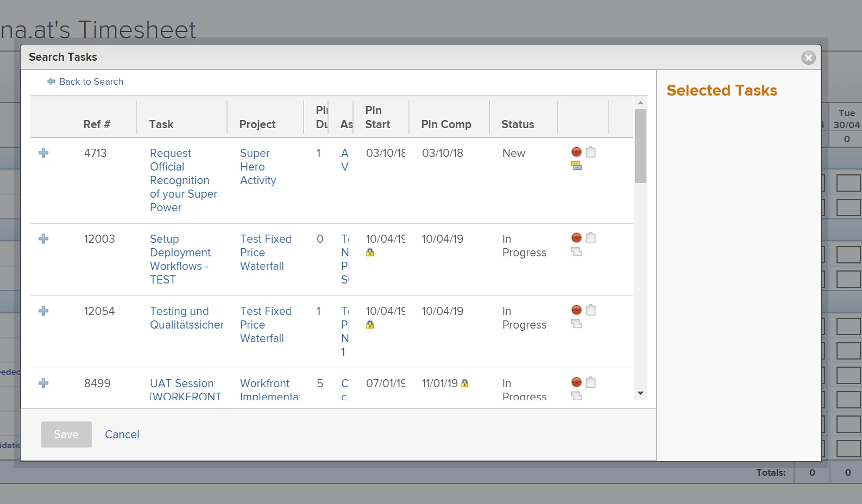Click the task list scrollbar thumb

coord(641,146)
